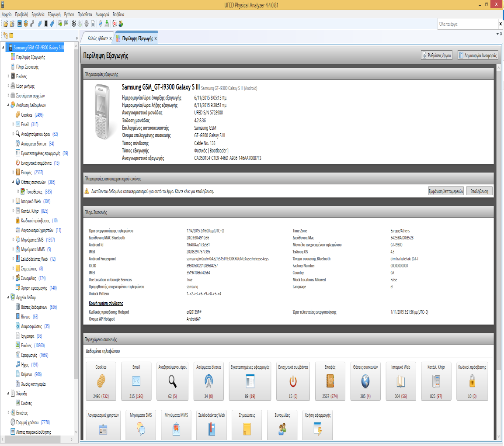Open the Εργαλεία menu
This screenshot has width=504, height=446.
pos(38,14)
